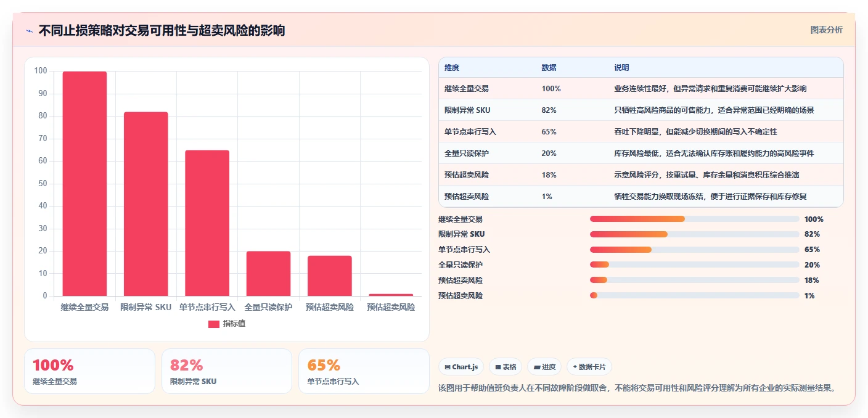The height and width of the screenshot is (418, 868).
Task: Click table cell 全量只读保护 in 维度 column
Action: pos(467,154)
